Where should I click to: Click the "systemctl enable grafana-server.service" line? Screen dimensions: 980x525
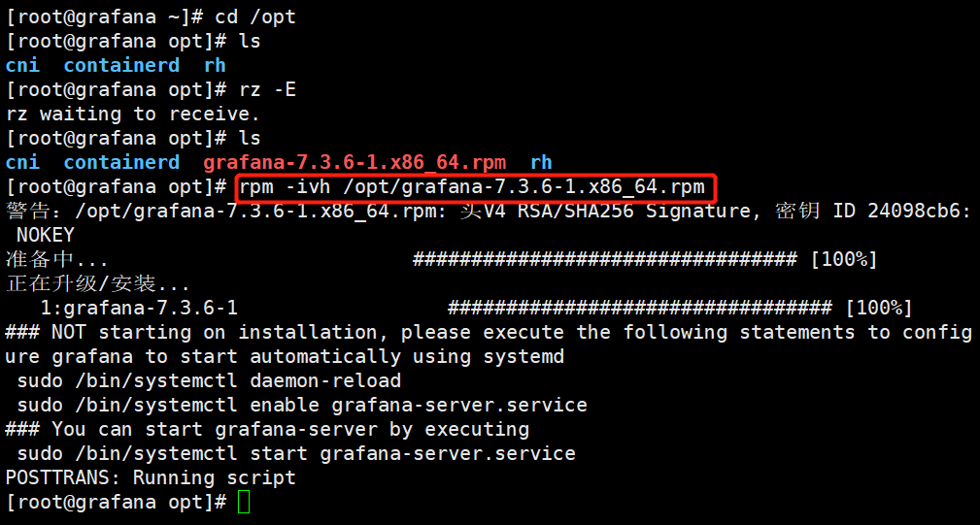(x=302, y=405)
